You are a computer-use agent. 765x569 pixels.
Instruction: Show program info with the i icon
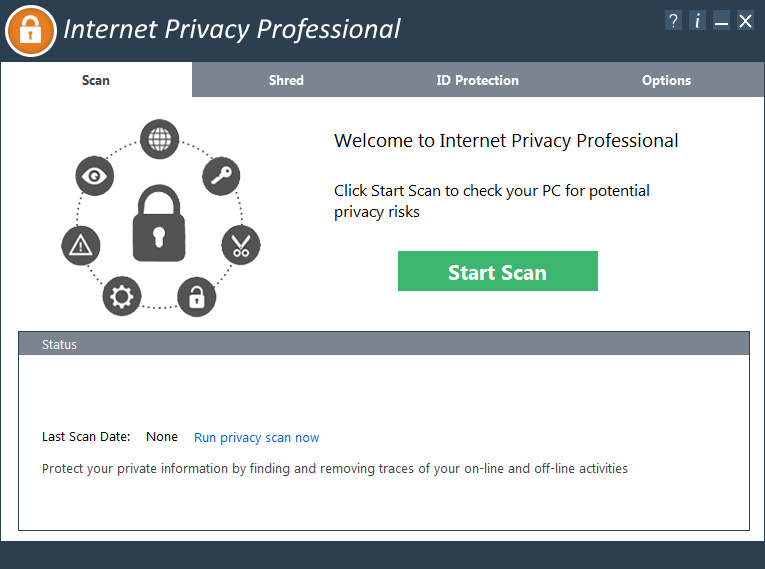point(697,21)
